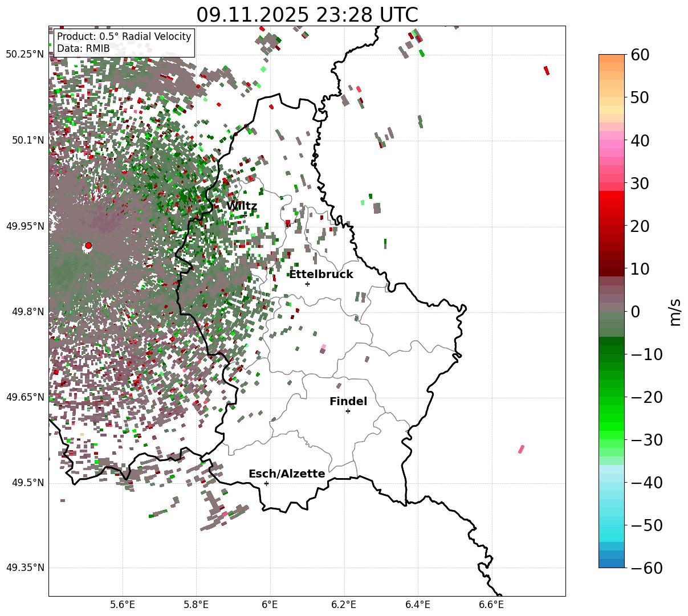Click the 49.8°N latitude label
The image size is (688, 616).
[27, 312]
